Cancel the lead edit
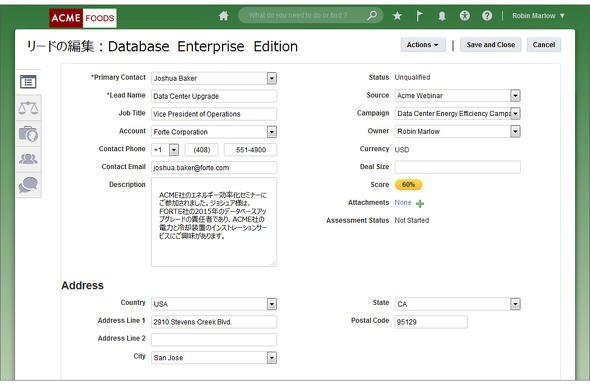Viewport: 590px width, 385px height. 544,45
